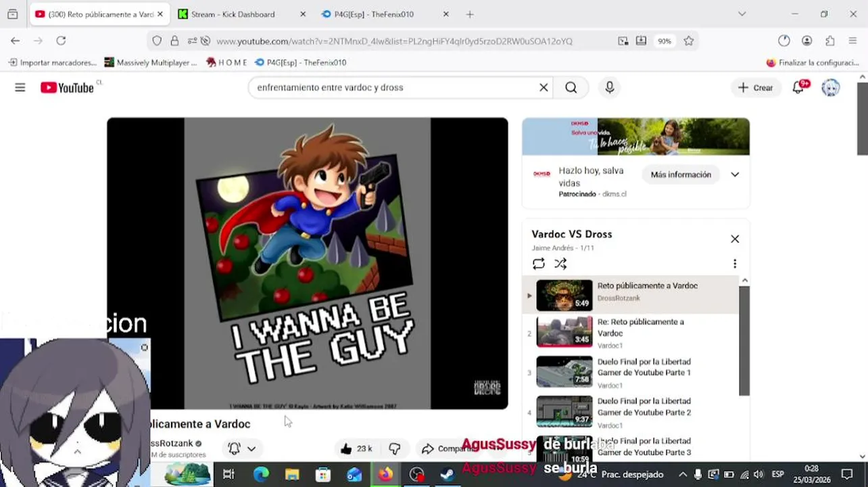Click the tracking protection shield icon
This screenshot has height=487, width=868.
157,41
